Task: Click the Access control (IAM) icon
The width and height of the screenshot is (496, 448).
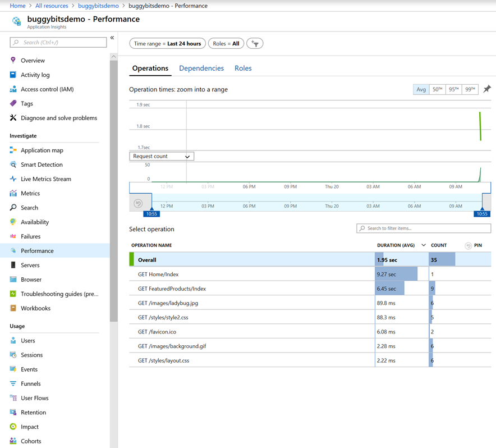Action: click(x=13, y=89)
